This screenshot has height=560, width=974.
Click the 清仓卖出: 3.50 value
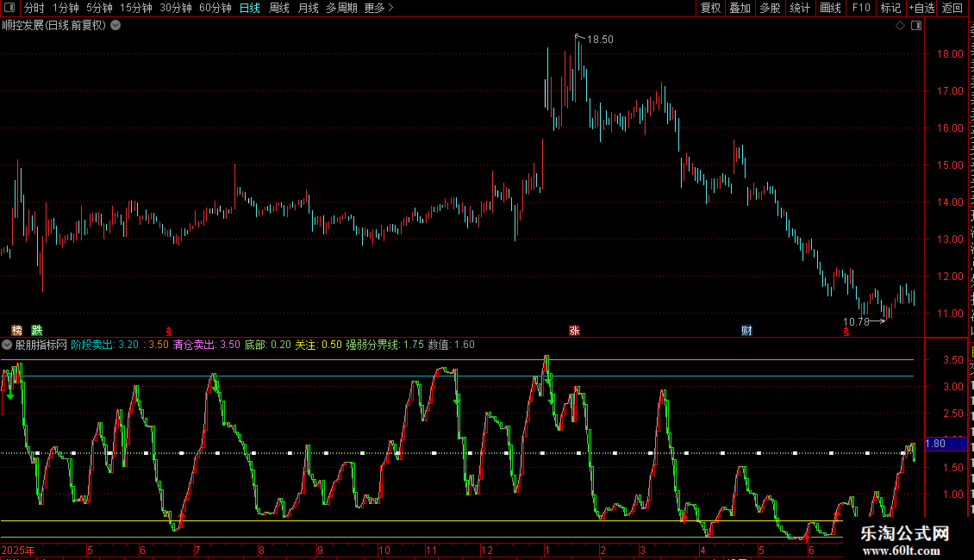pos(206,345)
